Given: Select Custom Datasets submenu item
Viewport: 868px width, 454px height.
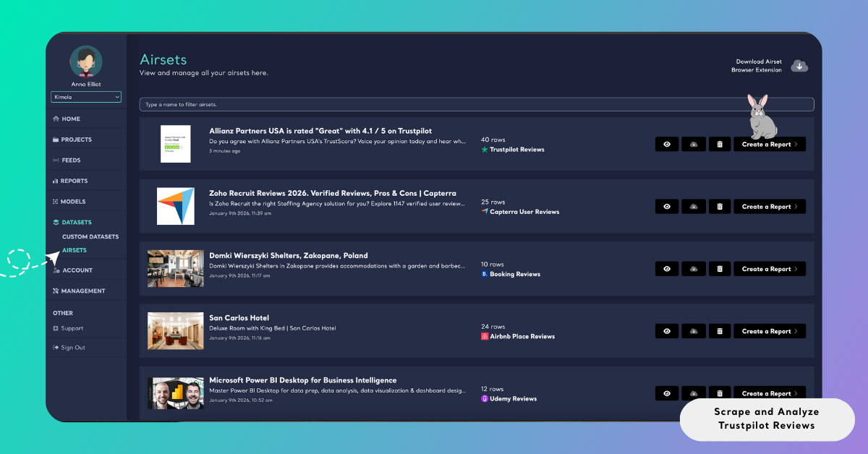Looking at the screenshot, I should [x=90, y=236].
